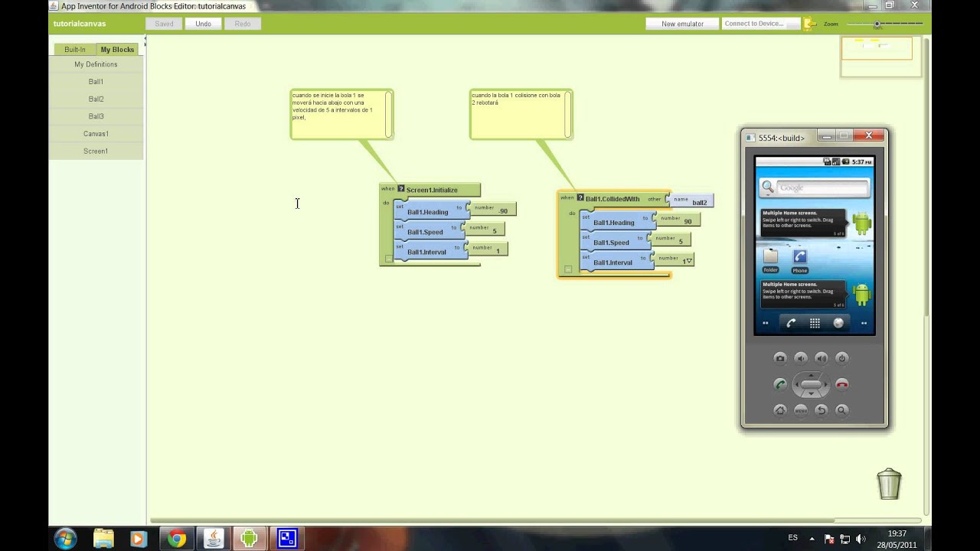980x551 pixels.
Task: Open the Folder icon on the emulator home screen
Action: tap(770, 260)
